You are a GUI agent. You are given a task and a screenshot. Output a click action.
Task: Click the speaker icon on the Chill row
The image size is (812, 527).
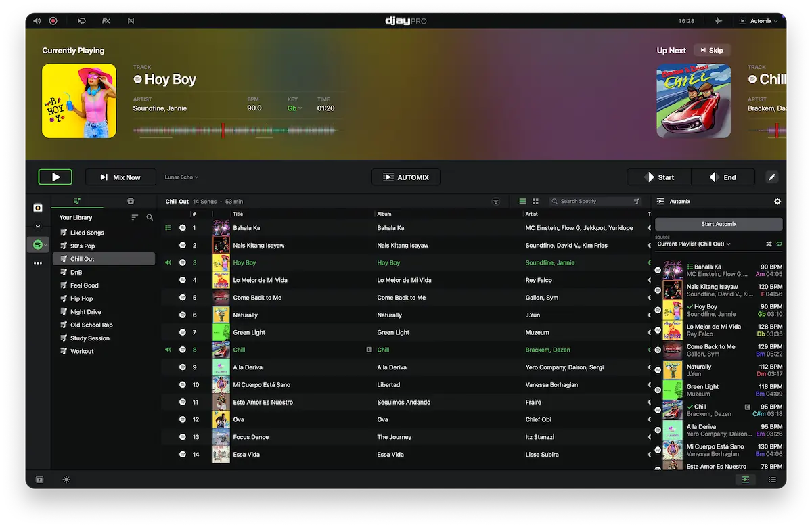[x=168, y=350]
